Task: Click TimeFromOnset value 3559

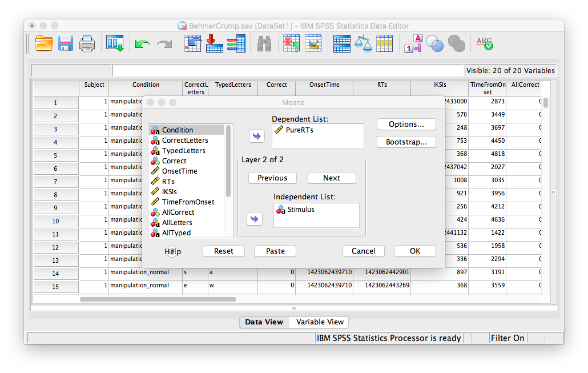Action: tap(487, 285)
